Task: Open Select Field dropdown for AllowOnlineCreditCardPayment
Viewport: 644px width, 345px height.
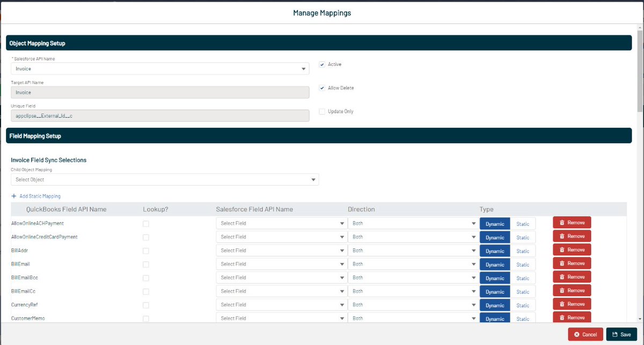Action: pyautogui.click(x=282, y=237)
